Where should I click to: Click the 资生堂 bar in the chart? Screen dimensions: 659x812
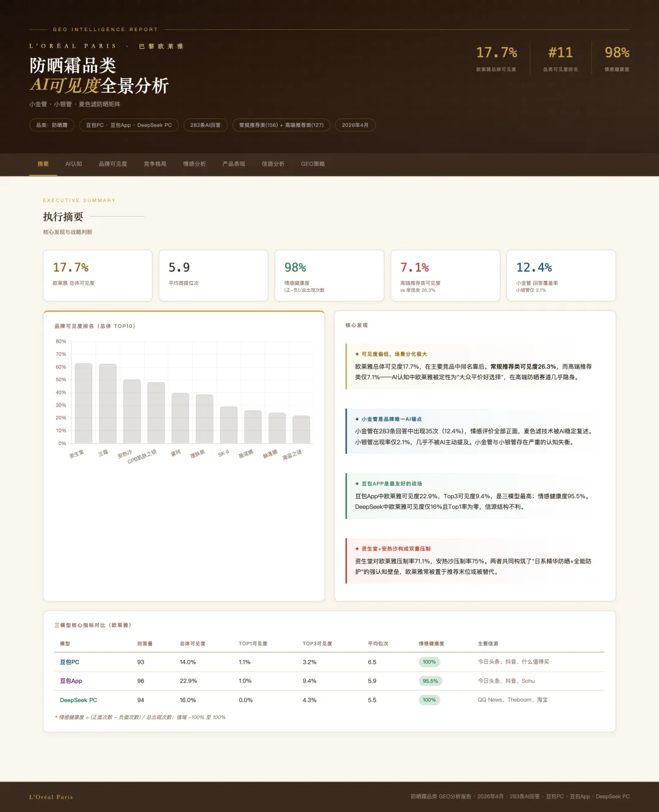click(x=84, y=404)
